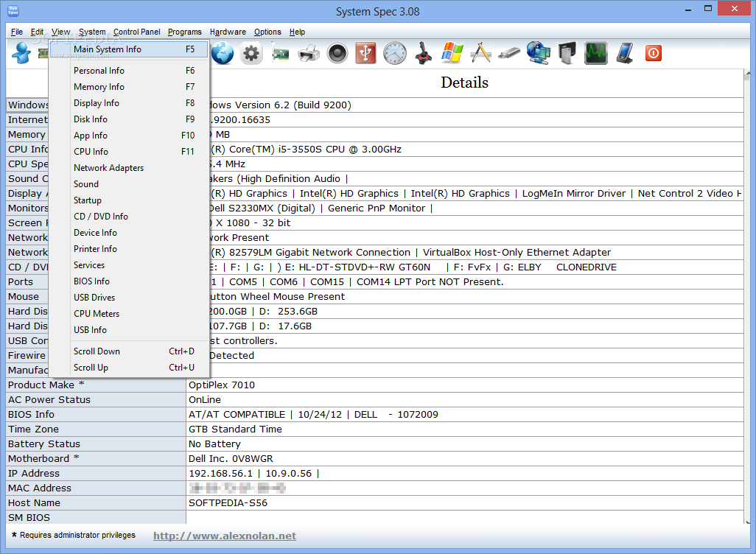Viewport: 756px width, 554px height.
Task: Choose App Info from the menu
Action: (x=129, y=136)
